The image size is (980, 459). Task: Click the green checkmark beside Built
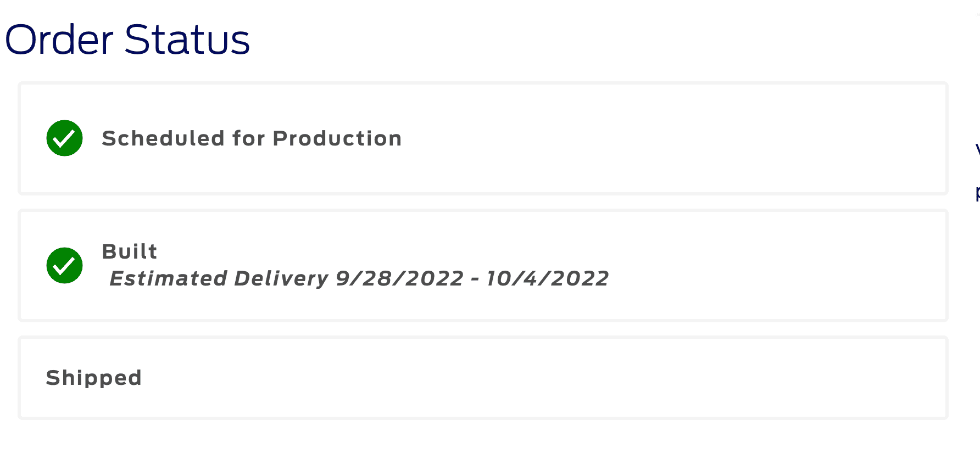(x=65, y=266)
